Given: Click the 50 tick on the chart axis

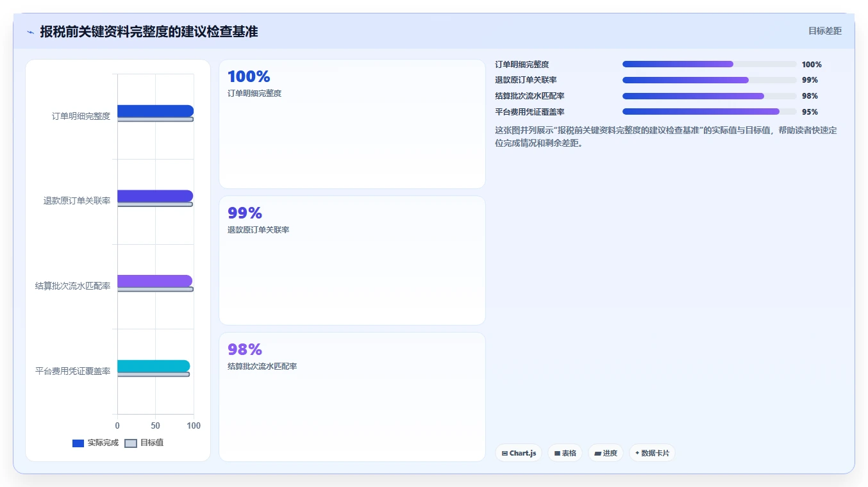Looking at the screenshot, I should click(x=155, y=425).
